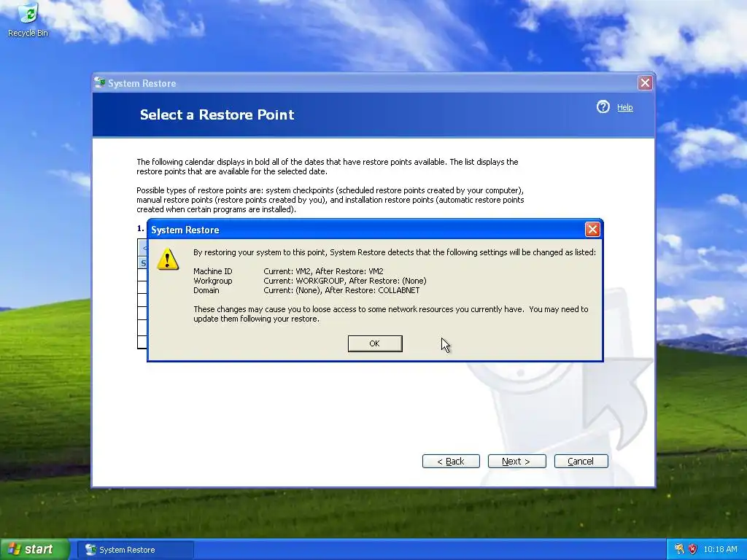Viewport: 747px width, 560px height.
Task: Go Back in System Restore wizard
Action: [451, 461]
